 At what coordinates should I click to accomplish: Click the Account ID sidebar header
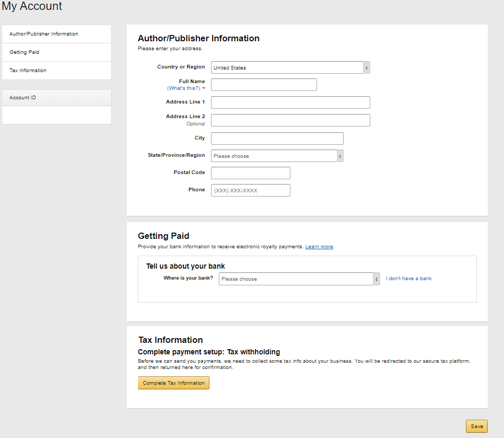[23, 98]
